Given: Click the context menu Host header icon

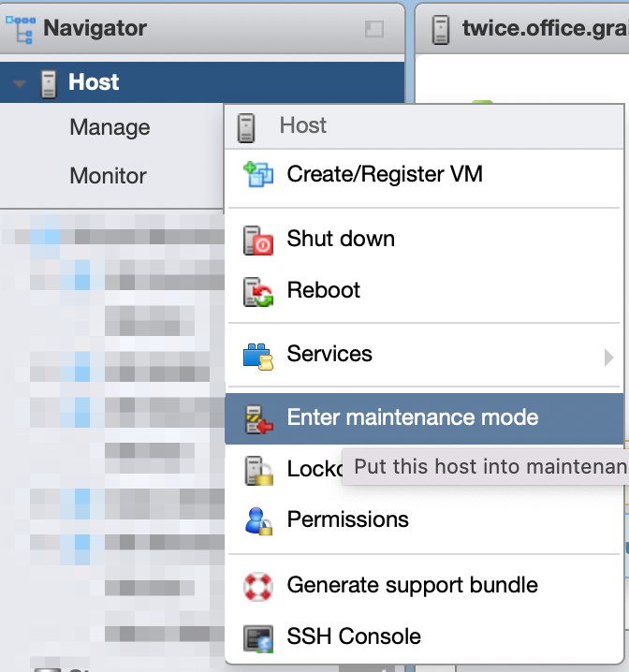Looking at the screenshot, I should click(x=246, y=127).
